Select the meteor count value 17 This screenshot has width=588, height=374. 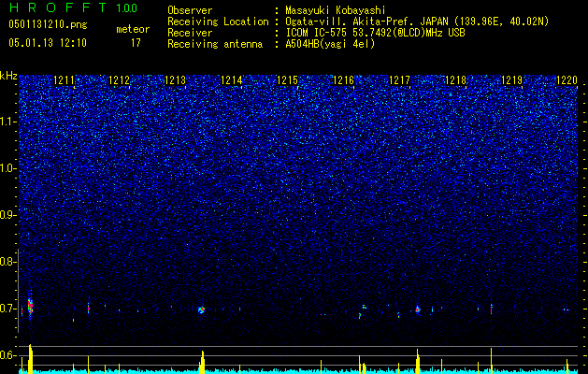click(136, 43)
